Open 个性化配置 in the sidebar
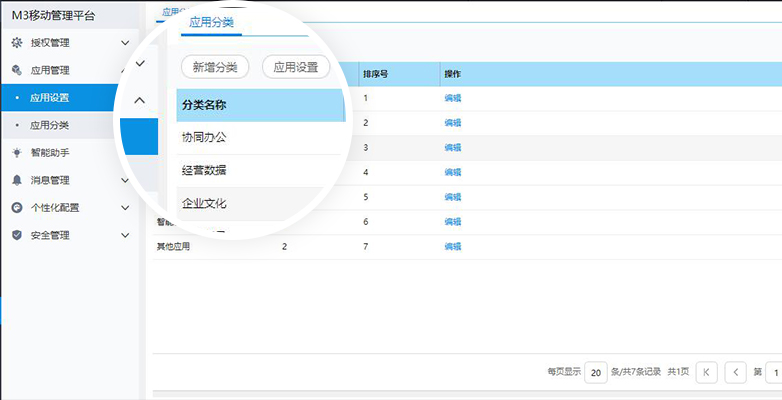782x400 pixels. [55, 207]
